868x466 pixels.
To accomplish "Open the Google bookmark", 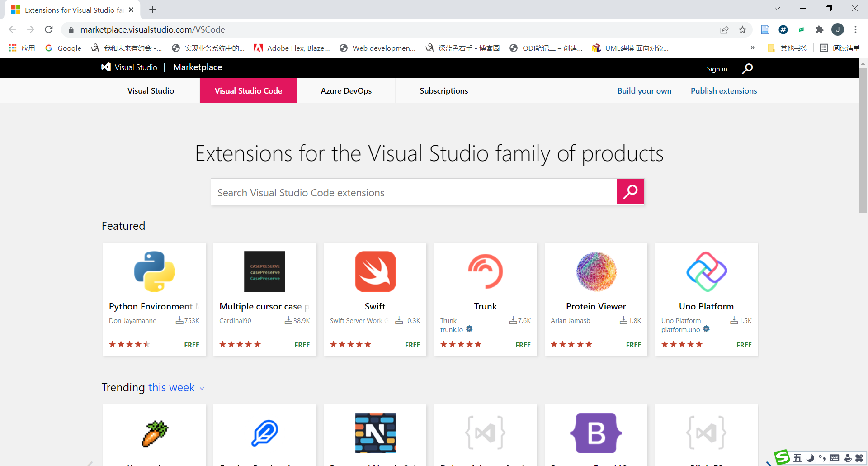I will click(63, 48).
